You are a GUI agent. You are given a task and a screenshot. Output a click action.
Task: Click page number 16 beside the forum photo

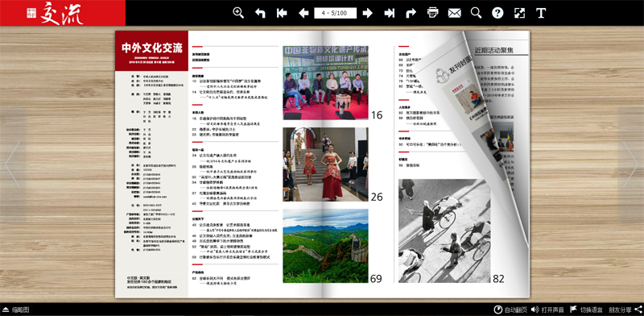point(377,115)
